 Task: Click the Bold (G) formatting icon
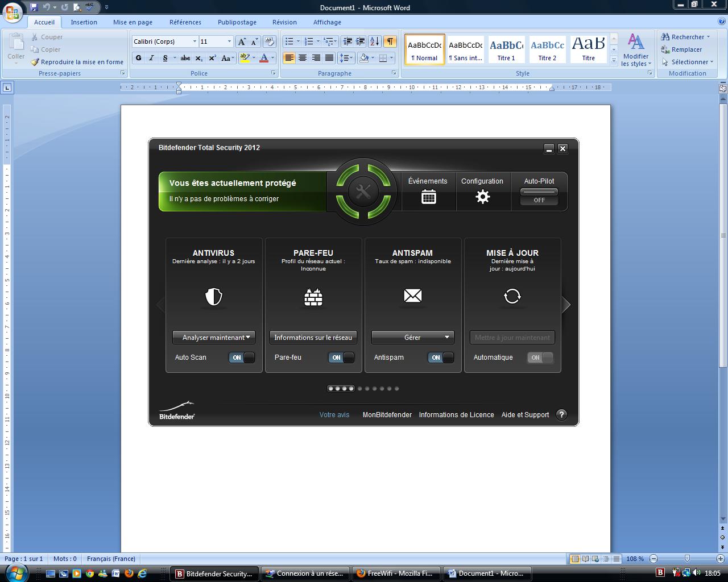click(138, 58)
